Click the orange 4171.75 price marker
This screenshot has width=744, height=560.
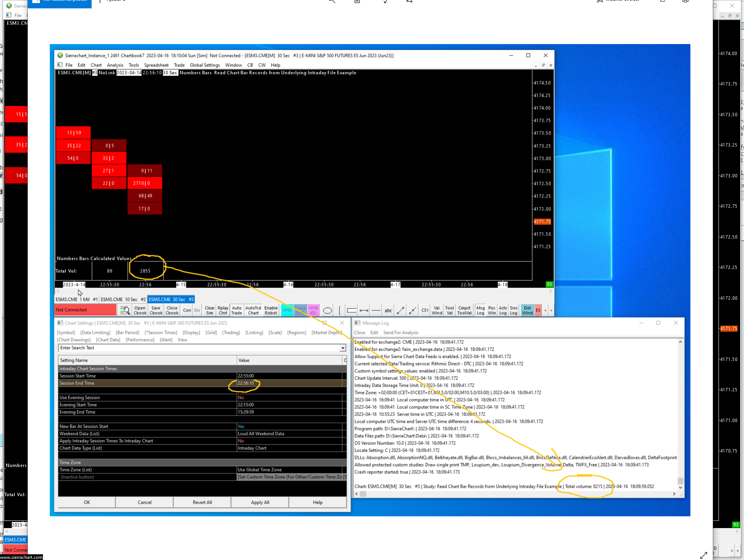point(542,221)
